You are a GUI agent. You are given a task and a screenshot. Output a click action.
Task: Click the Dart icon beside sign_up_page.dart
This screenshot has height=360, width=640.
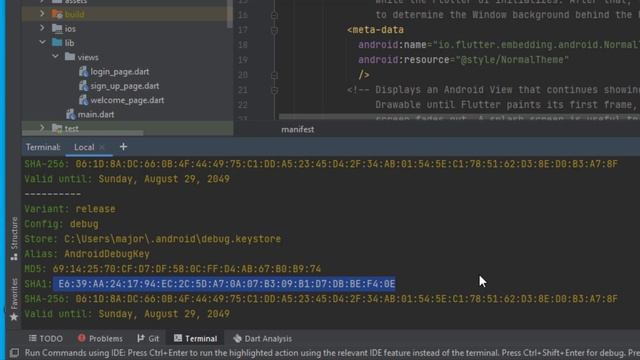coord(83,86)
